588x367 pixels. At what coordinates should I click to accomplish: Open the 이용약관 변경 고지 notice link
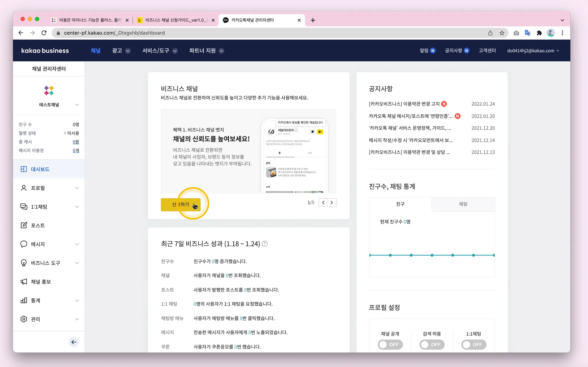point(404,104)
